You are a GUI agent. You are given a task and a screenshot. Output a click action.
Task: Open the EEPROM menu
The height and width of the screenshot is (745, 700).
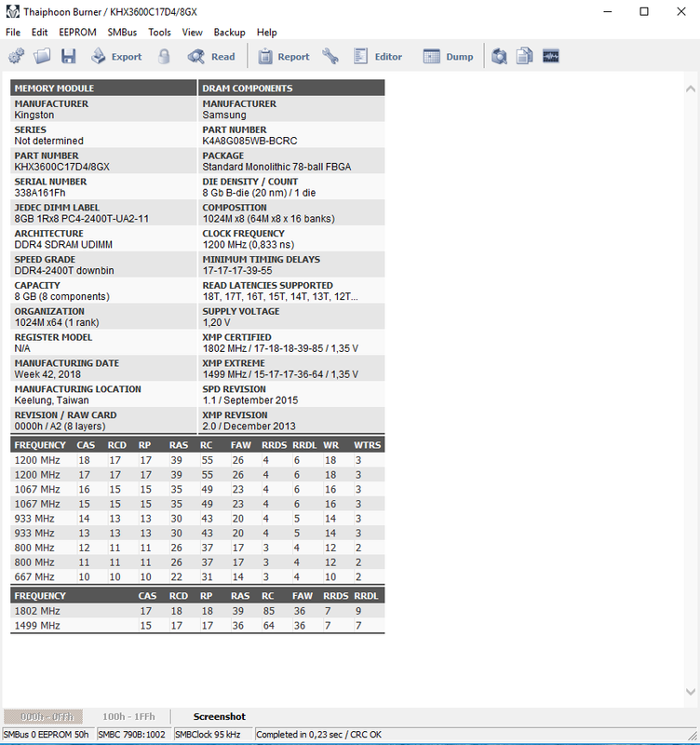click(x=77, y=33)
